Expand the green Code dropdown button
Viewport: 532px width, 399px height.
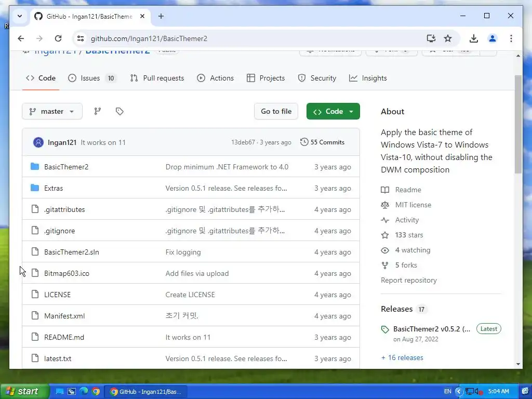[x=333, y=111]
